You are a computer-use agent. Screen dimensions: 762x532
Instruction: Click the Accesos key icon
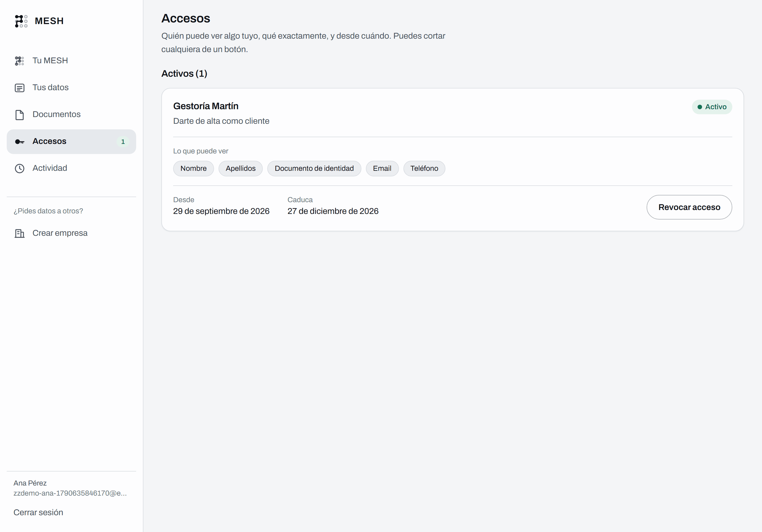point(20,142)
